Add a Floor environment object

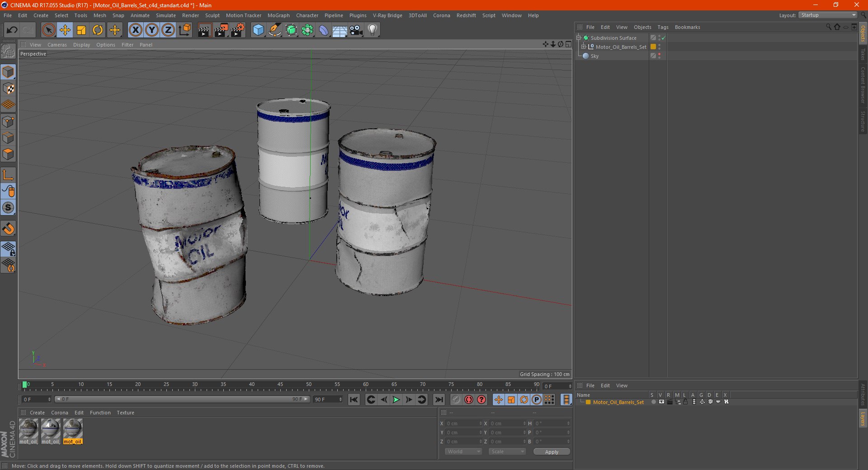click(x=340, y=30)
